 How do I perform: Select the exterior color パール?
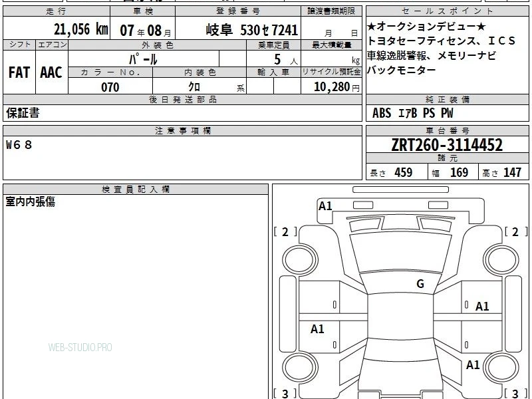click(143, 59)
